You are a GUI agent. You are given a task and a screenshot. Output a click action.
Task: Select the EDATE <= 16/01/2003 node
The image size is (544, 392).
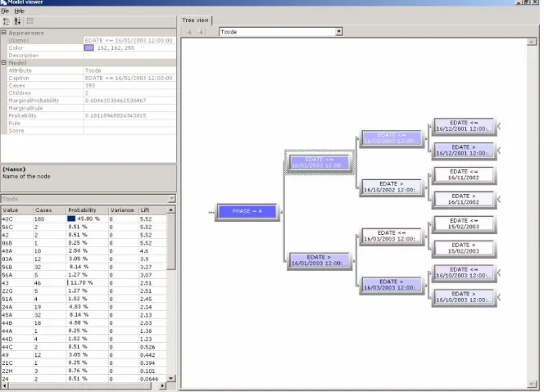320,163
